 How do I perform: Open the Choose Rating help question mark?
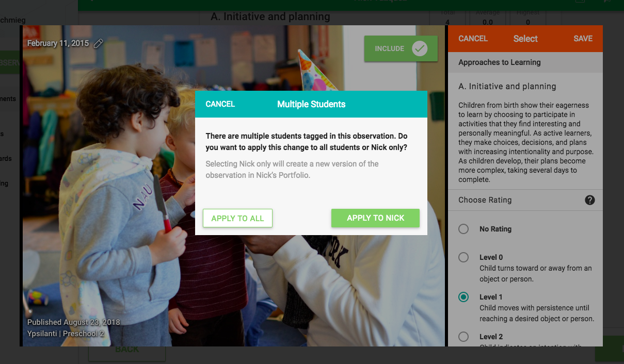pos(590,200)
